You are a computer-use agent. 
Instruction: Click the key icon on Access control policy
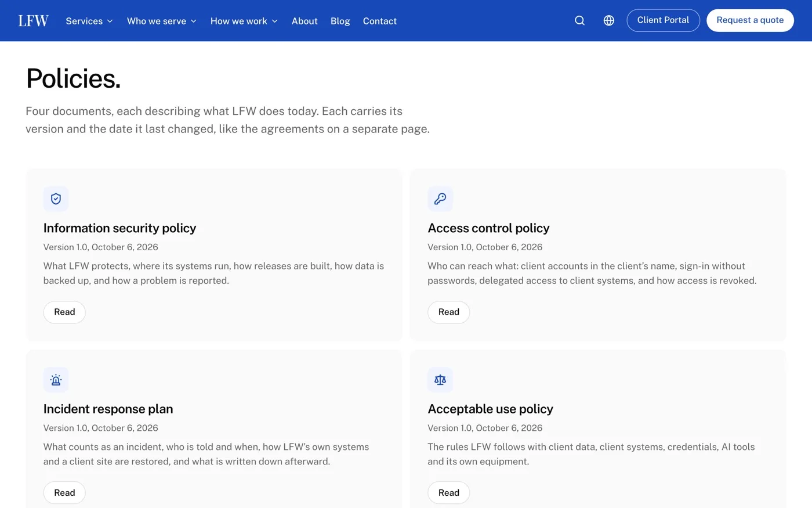coord(440,199)
